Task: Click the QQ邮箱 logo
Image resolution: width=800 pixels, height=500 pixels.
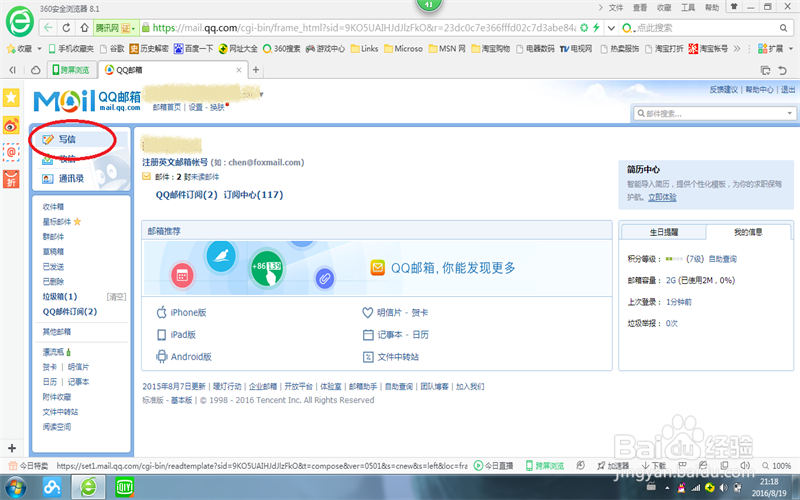Action: tap(87, 101)
